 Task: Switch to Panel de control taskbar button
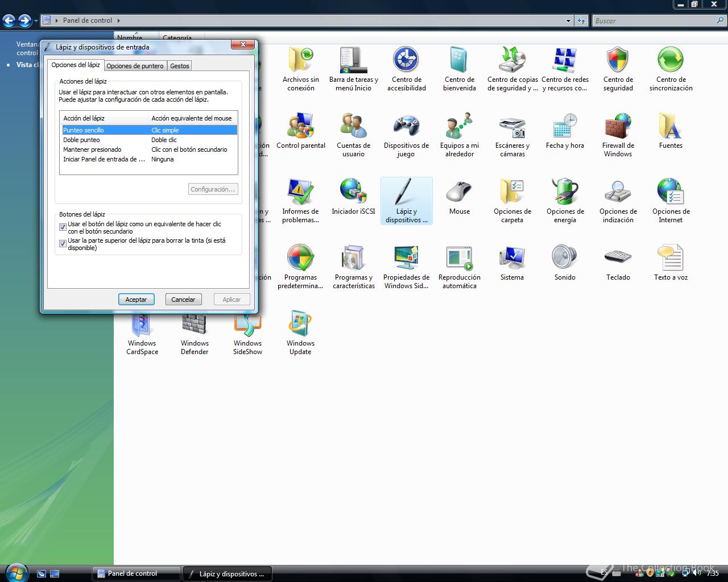point(136,573)
